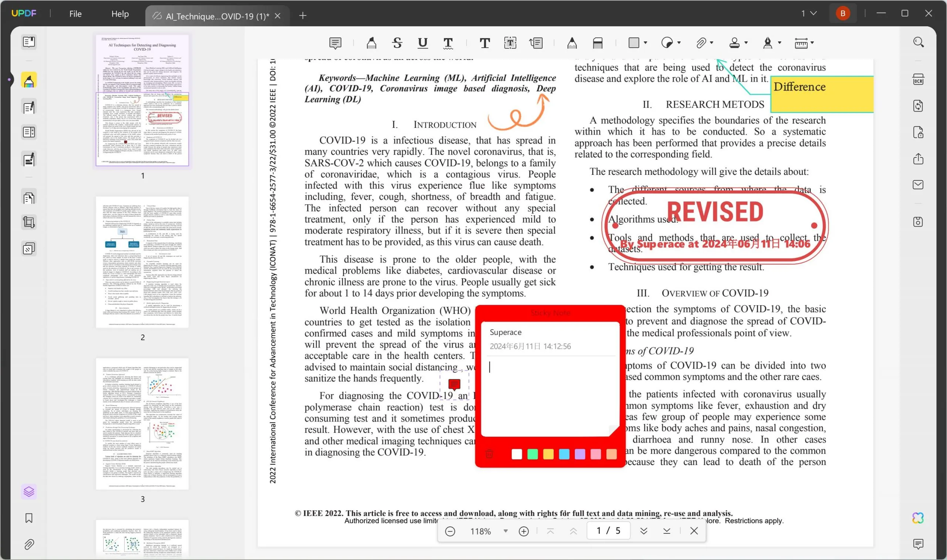Screen dimensions: 947x560
Task: Open the OCR recognition tool
Action: pyautogui.click(x=918, y=79)
